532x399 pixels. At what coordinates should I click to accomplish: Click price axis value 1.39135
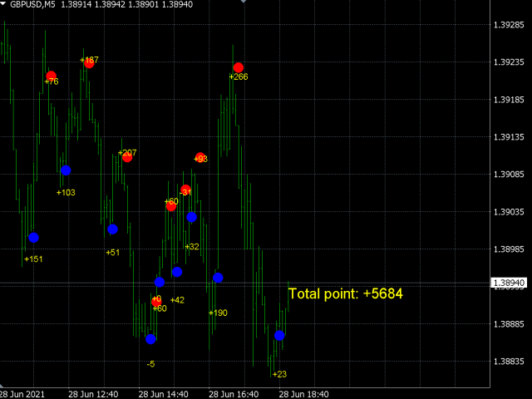coord(509,137)
